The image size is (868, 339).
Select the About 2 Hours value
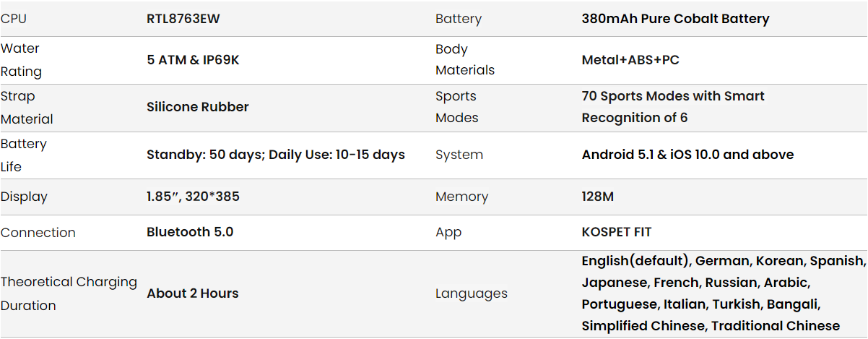coord(193,293)
